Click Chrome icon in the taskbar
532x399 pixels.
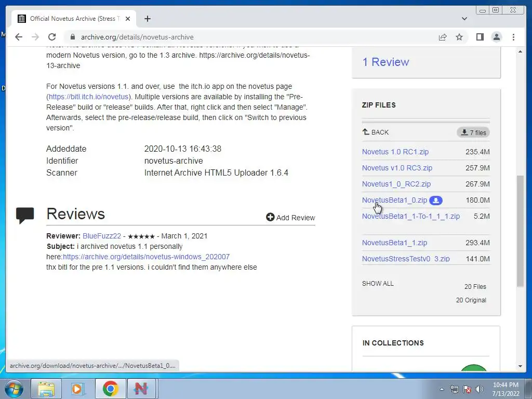pyautogui.click(x=110, y=389)
